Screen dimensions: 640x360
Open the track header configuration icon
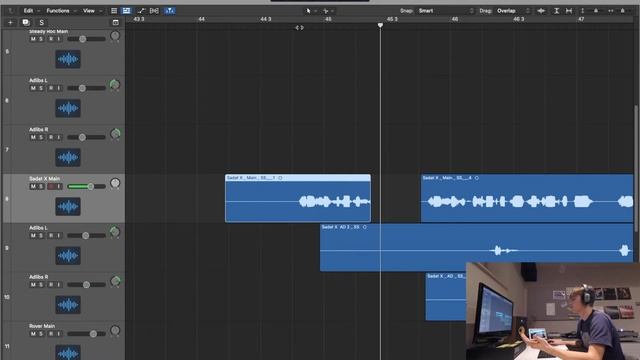116,22
